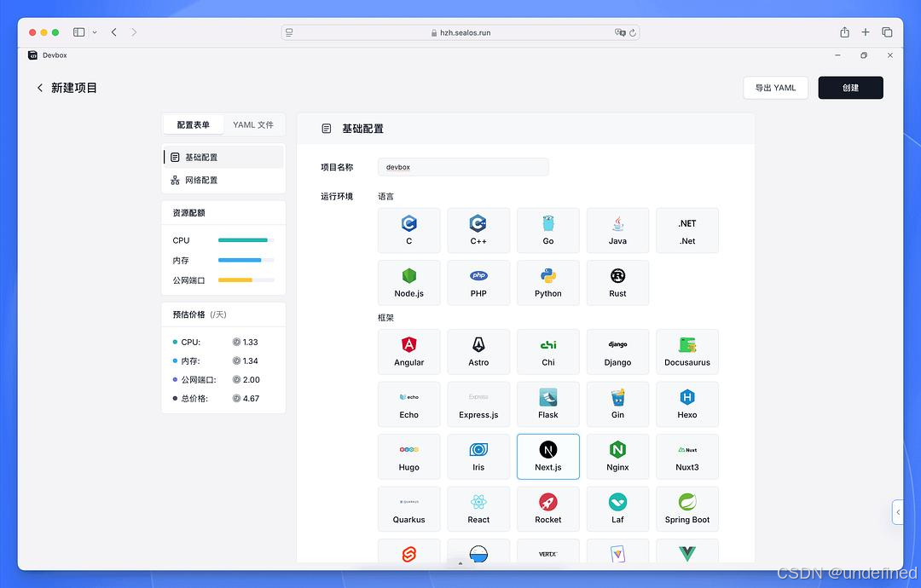Screen dimensions: 921x588
Task: Reload the page in Safari
Action: (633, 33)
